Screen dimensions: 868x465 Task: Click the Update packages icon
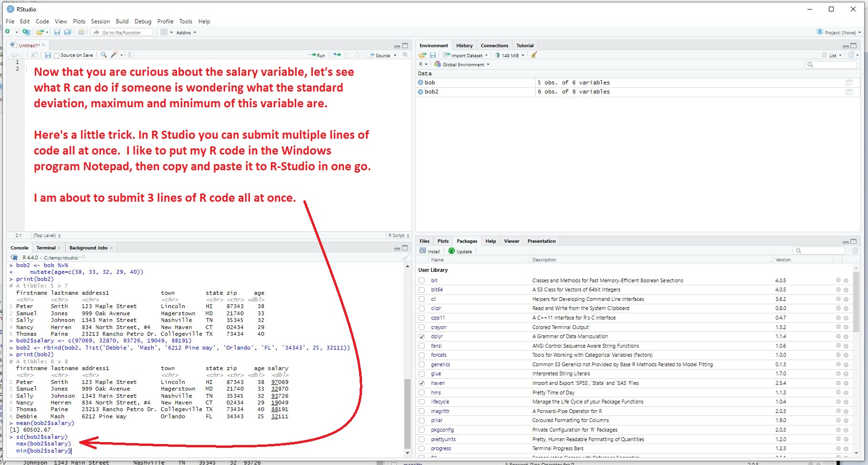point(460,251)
